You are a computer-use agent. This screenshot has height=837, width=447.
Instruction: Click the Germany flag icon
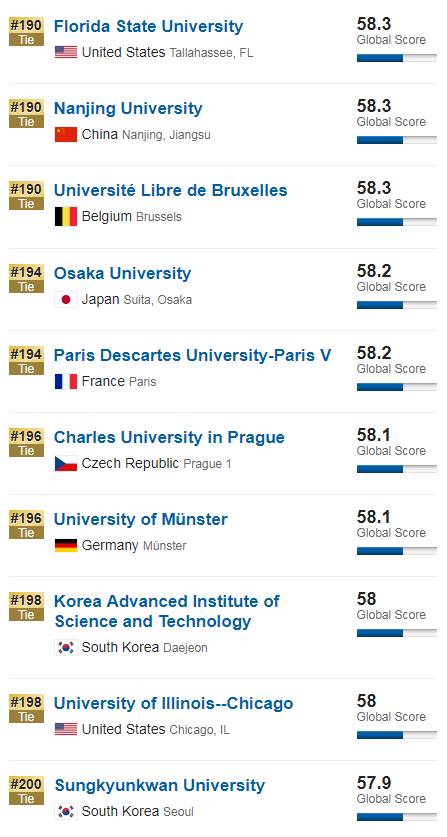click(66, 546)
